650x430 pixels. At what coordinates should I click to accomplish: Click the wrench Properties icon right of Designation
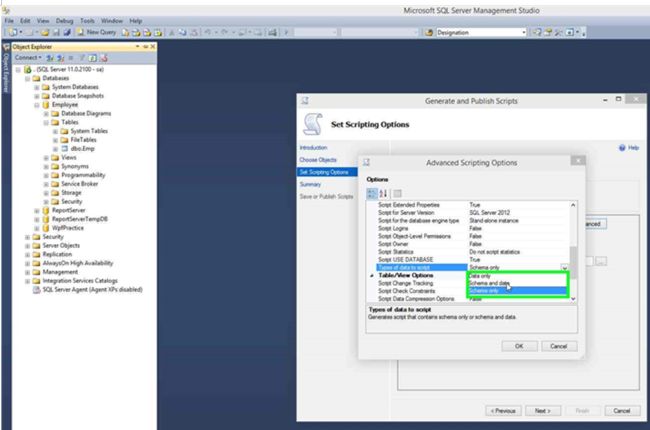tap(558, 32)
